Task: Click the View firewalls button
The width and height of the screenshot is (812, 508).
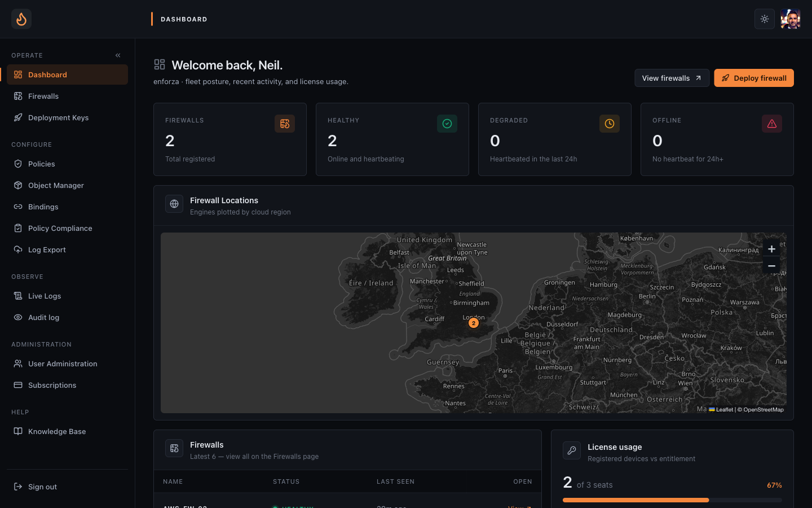Action: coord(672,78)
